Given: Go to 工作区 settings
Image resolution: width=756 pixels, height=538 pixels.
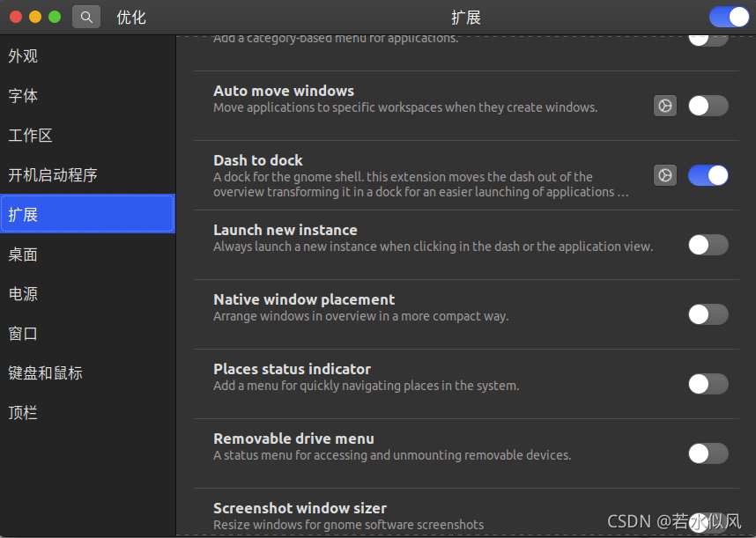Looking at the screenshot, I should 31,136.
